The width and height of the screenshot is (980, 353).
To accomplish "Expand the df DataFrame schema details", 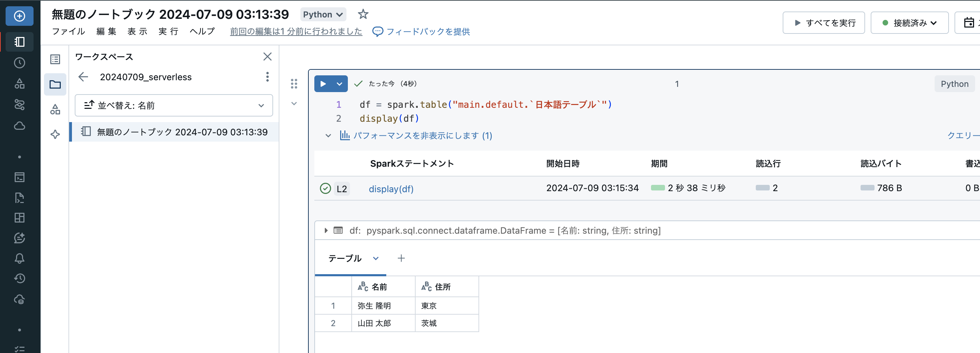I will (326, 230).
